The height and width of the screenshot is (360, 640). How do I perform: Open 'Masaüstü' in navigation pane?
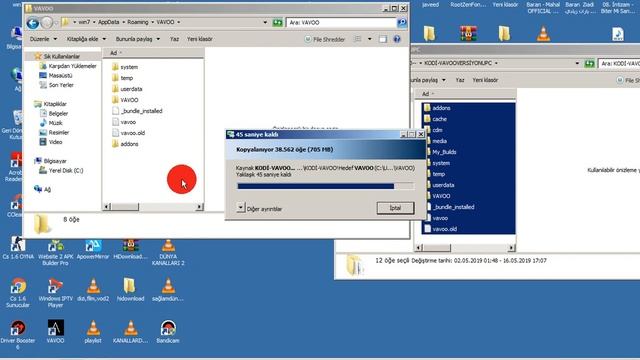pos(56,76)
